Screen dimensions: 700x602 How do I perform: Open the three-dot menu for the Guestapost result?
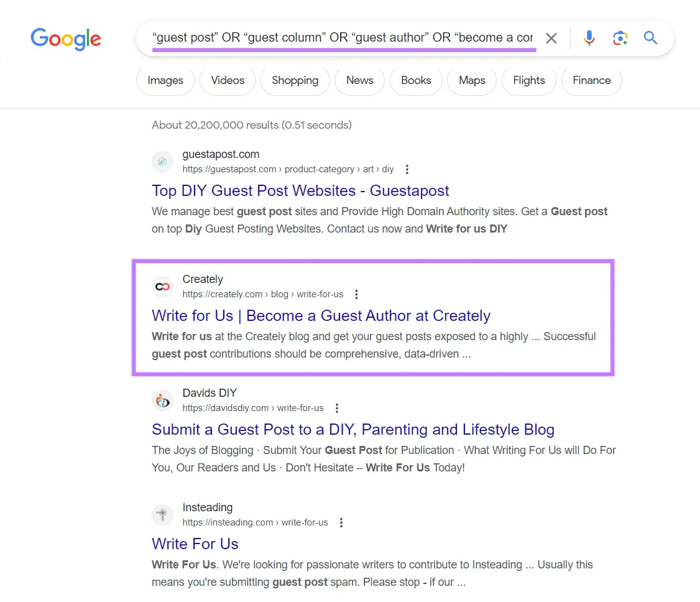click(407, 169)
